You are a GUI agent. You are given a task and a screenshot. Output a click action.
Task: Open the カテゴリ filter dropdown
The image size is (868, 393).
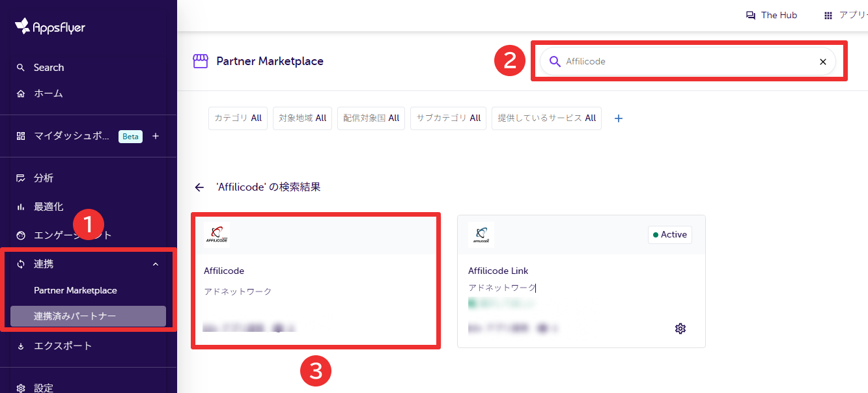tap(238, 118)
